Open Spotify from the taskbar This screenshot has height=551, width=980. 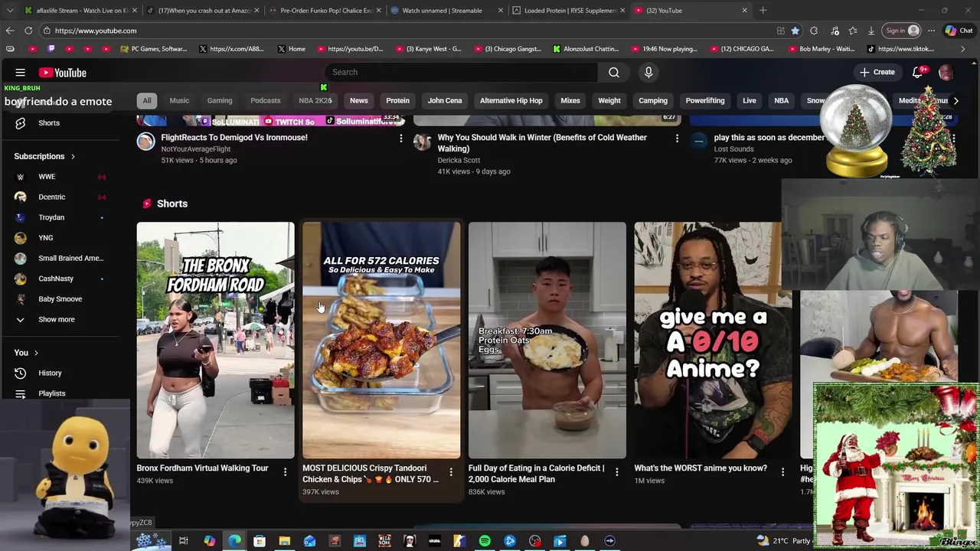[x=485, y=541]
